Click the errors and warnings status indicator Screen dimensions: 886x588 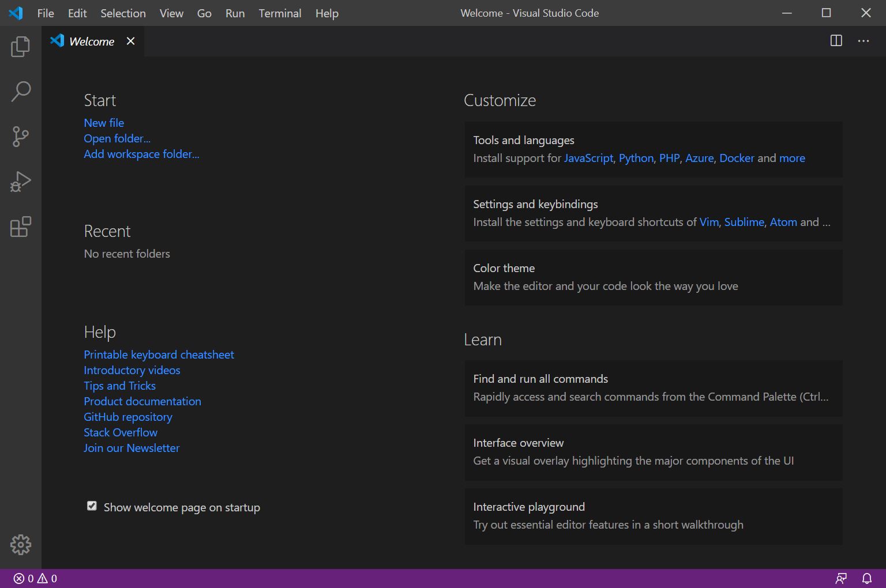coord(35,578)
